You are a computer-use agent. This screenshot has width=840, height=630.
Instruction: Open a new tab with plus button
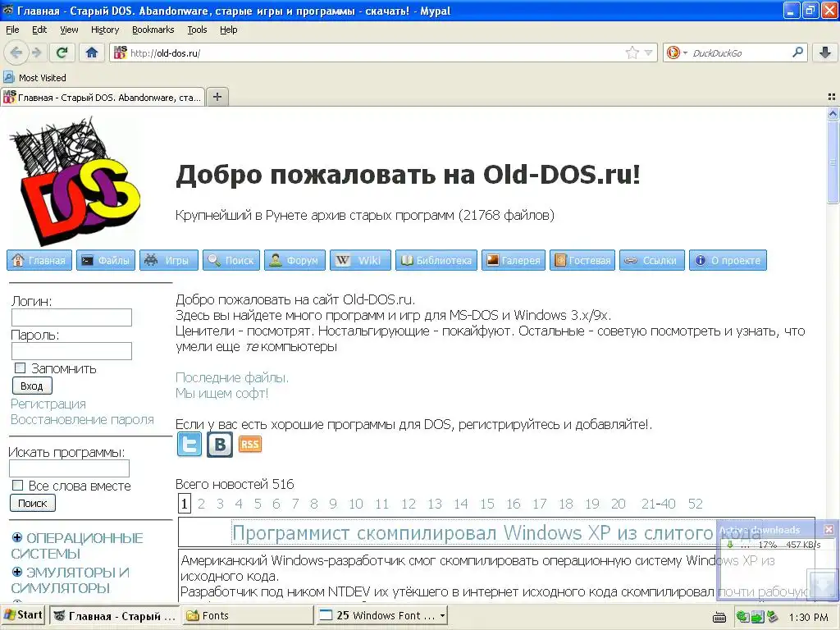tap(217, 97)
